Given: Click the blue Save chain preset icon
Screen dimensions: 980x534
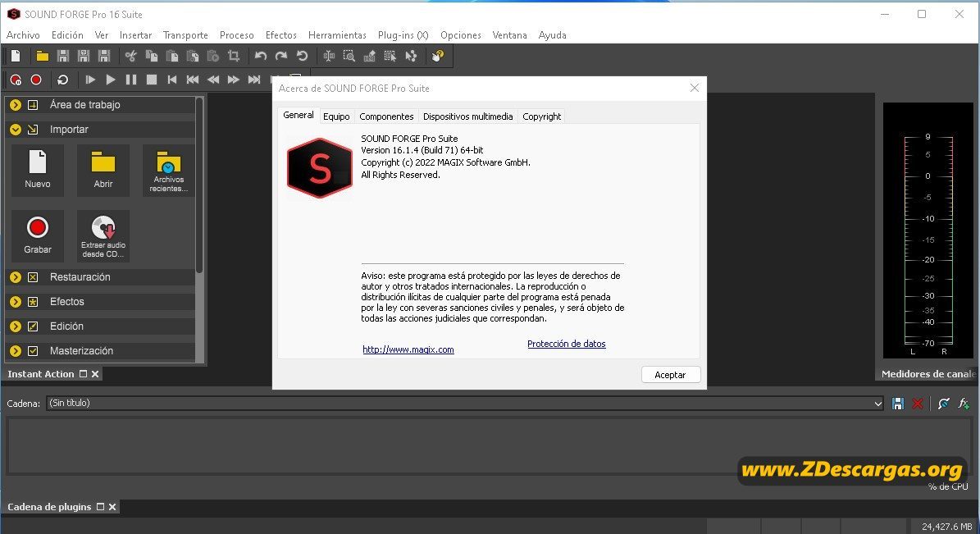Looking at the screenshot, I should (898, 404).
